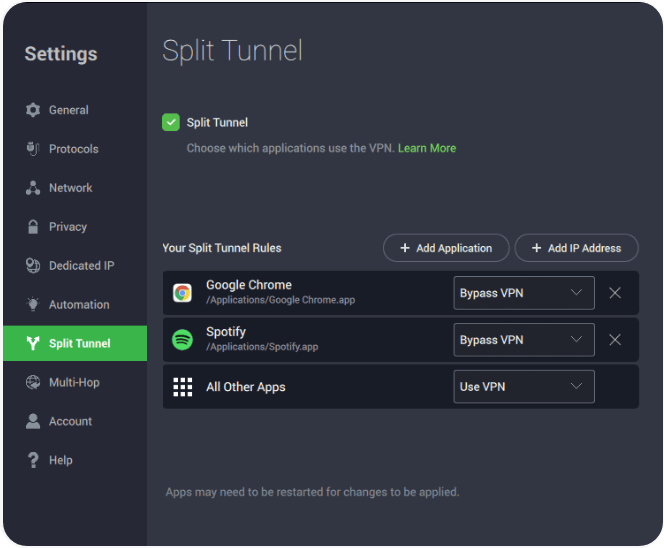Disable the Split Tunnel checkbox
Viewport: 664px width, 548px height.
point(171,122)
